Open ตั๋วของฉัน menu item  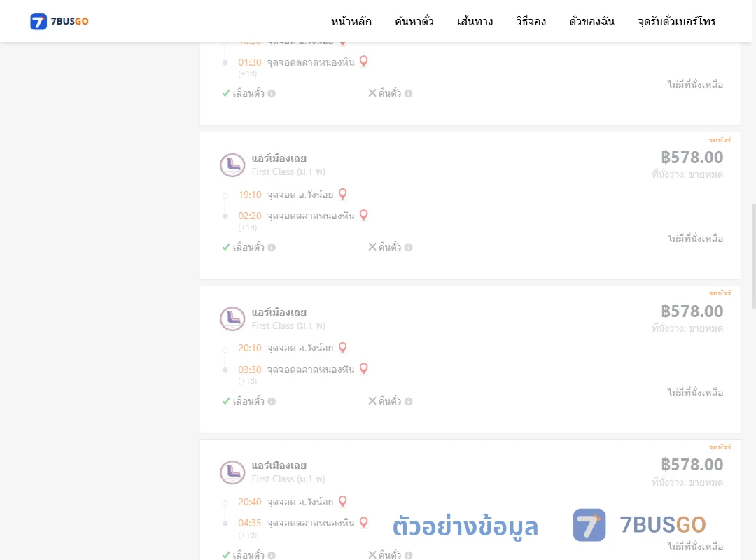point(591,21)
